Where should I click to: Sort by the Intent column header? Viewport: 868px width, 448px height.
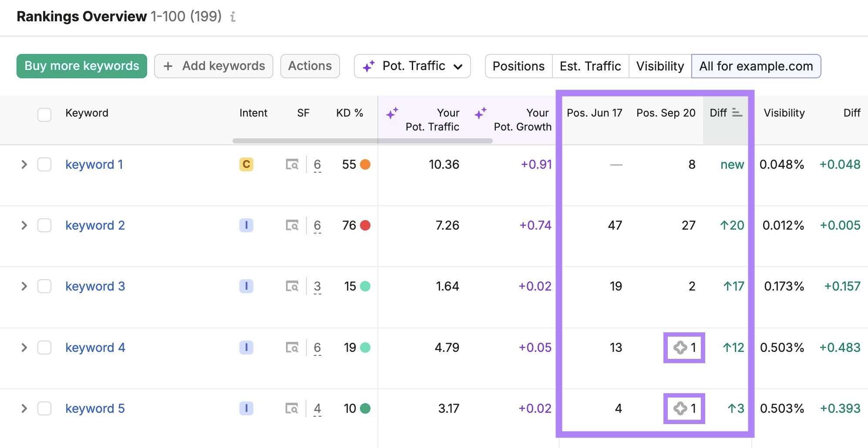tap(253, 113)
